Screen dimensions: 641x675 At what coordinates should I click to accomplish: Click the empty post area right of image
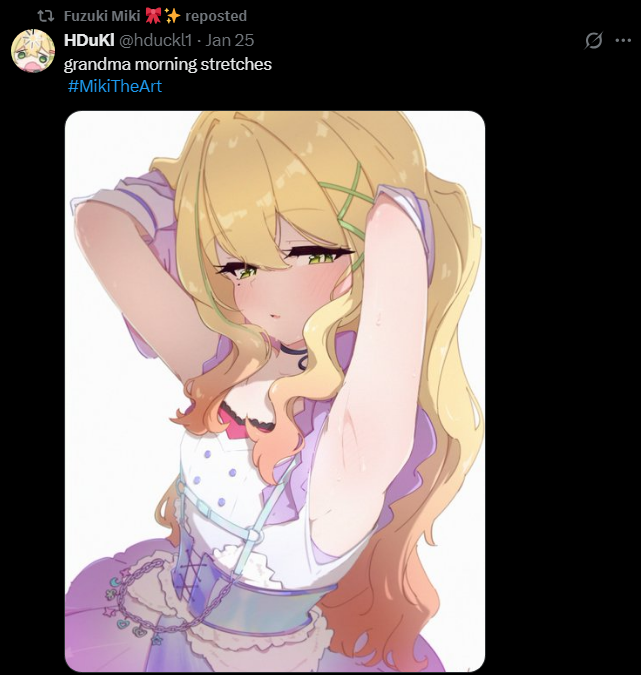tap(560, 387)
